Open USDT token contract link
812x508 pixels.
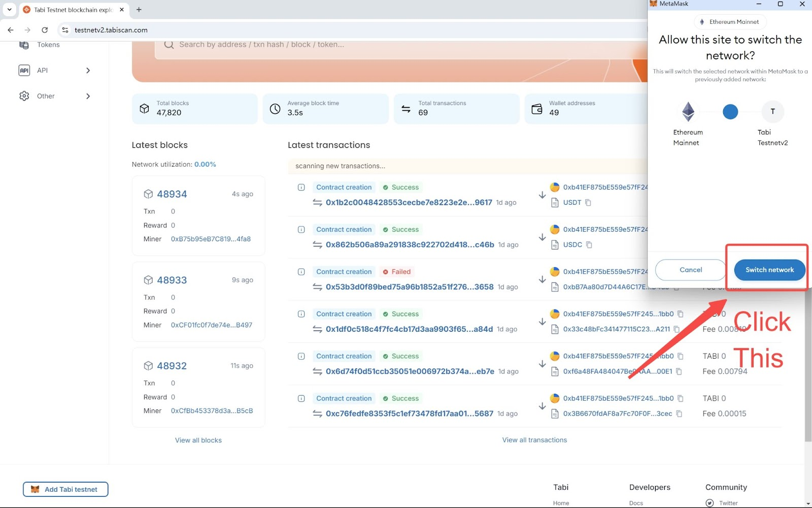(572, 202)
